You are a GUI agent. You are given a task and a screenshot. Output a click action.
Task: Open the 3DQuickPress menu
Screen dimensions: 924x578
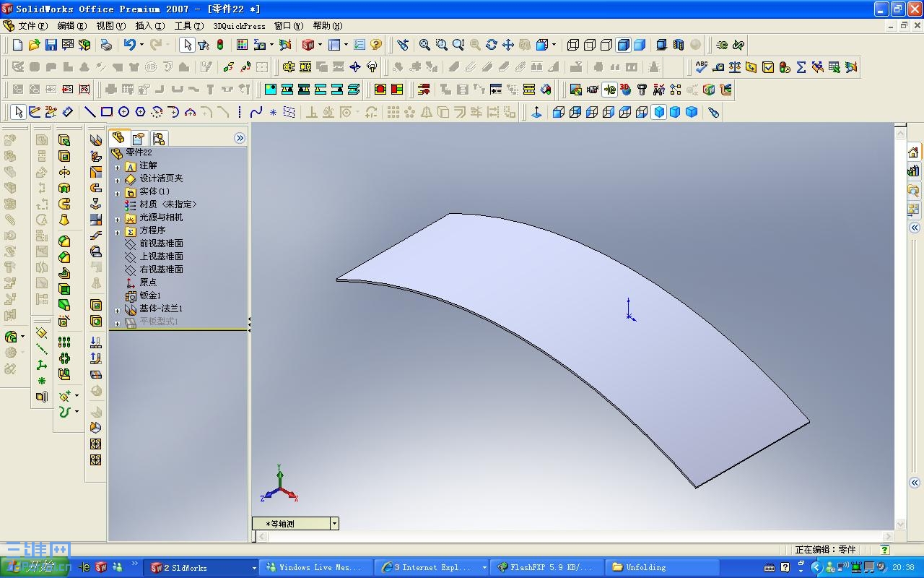coord(239,26)
